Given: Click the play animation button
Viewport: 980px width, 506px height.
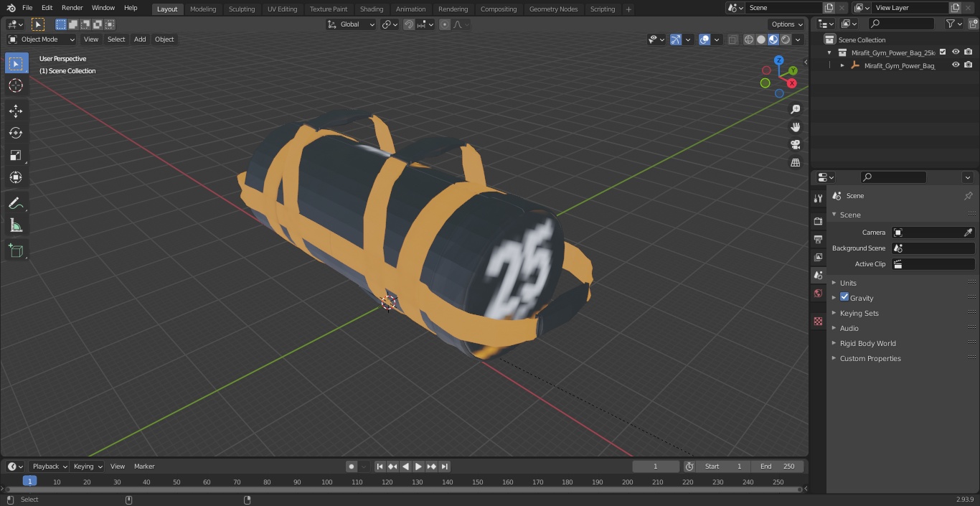Looking at the screenshot, I should pos(418,467).
